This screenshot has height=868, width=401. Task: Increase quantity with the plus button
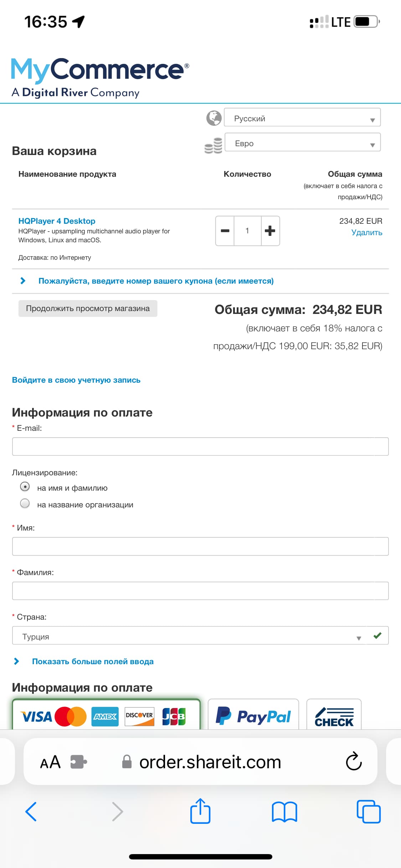270,231
